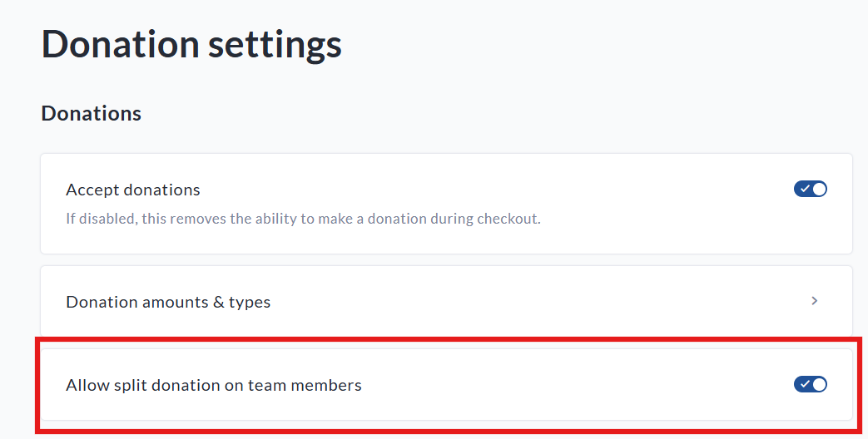Click the word 'Donation' in the page title

click(119, 43)
